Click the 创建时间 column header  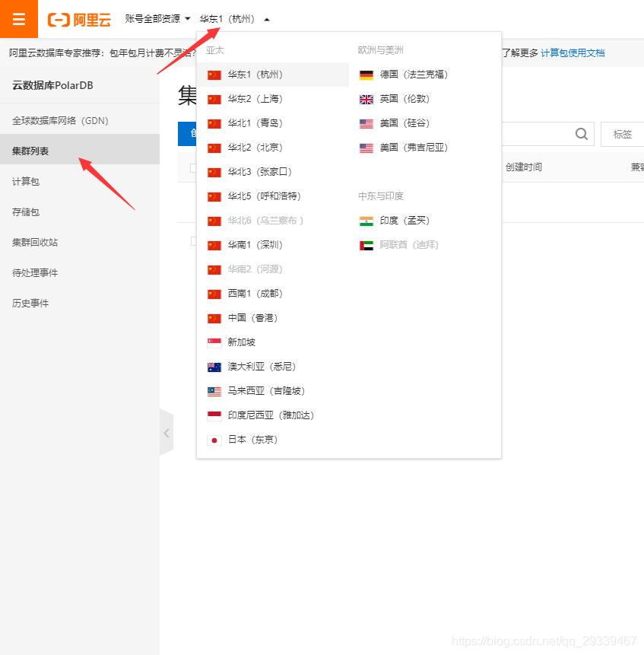pyautogui.click(x=523, y=167)
